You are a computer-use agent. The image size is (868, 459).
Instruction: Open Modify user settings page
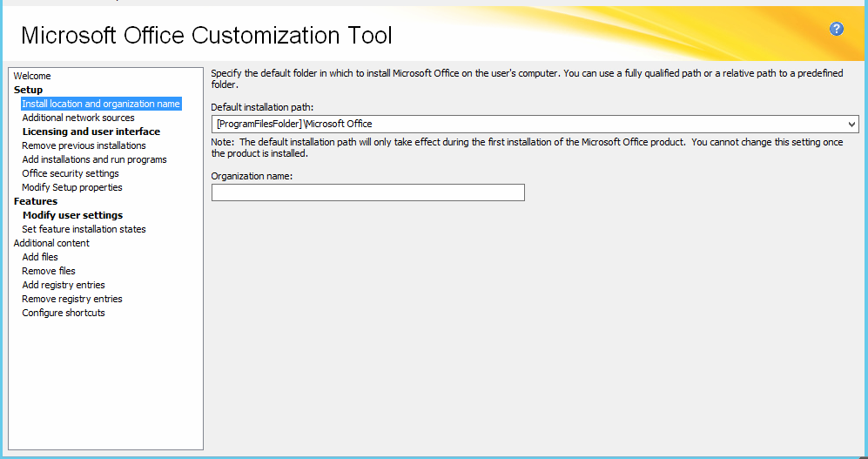pyautogui.click(x=72, y=215)
